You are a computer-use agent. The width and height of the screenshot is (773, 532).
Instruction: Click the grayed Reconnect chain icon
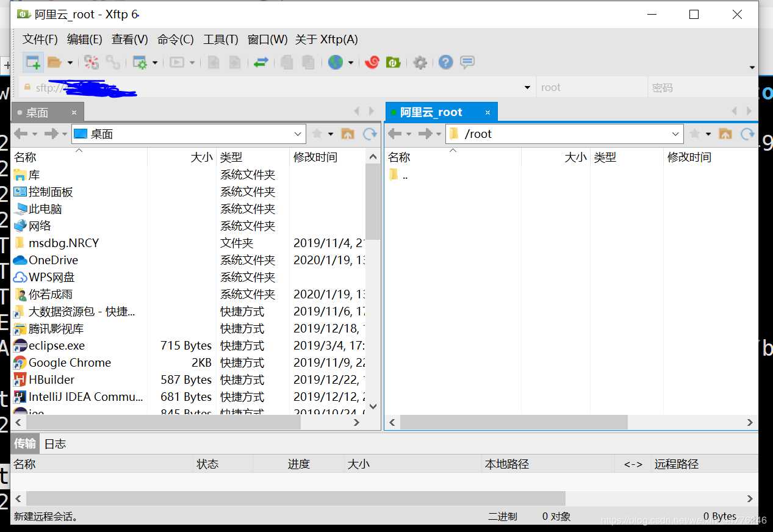click(113, 62)
